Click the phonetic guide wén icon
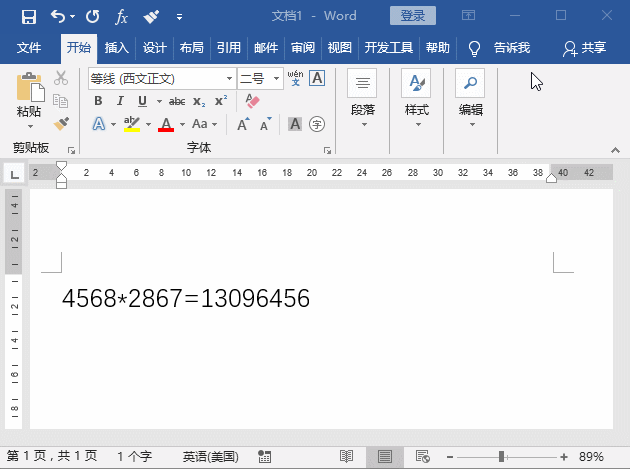The width and height of the screenshot is (630, 469). [x=295, y=78]
